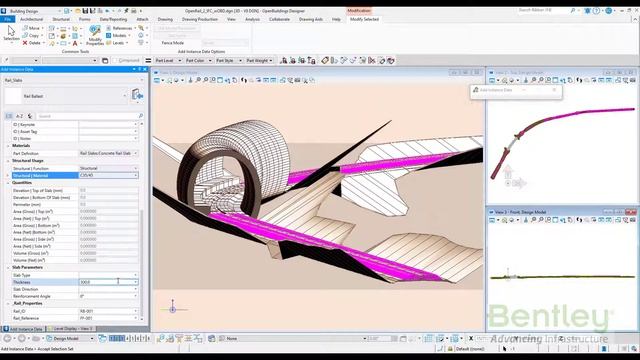Toggle the Compound checkbox
The width and height of the screenshot is (640, 360).
click(x=115, y=60)
